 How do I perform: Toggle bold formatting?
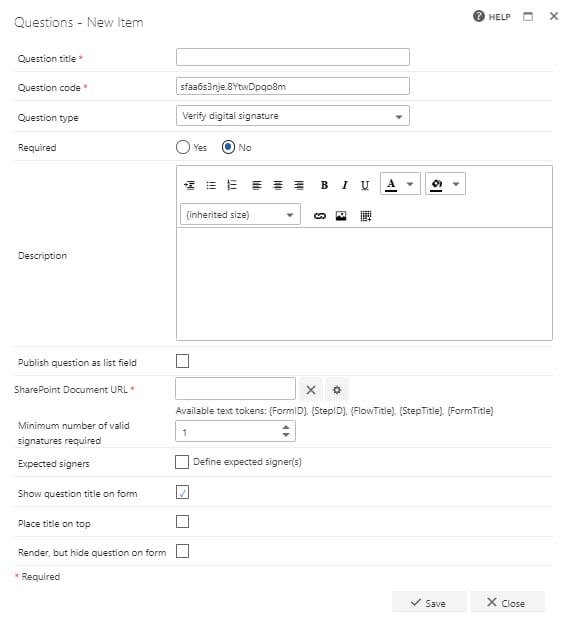(x=324, y=185)
